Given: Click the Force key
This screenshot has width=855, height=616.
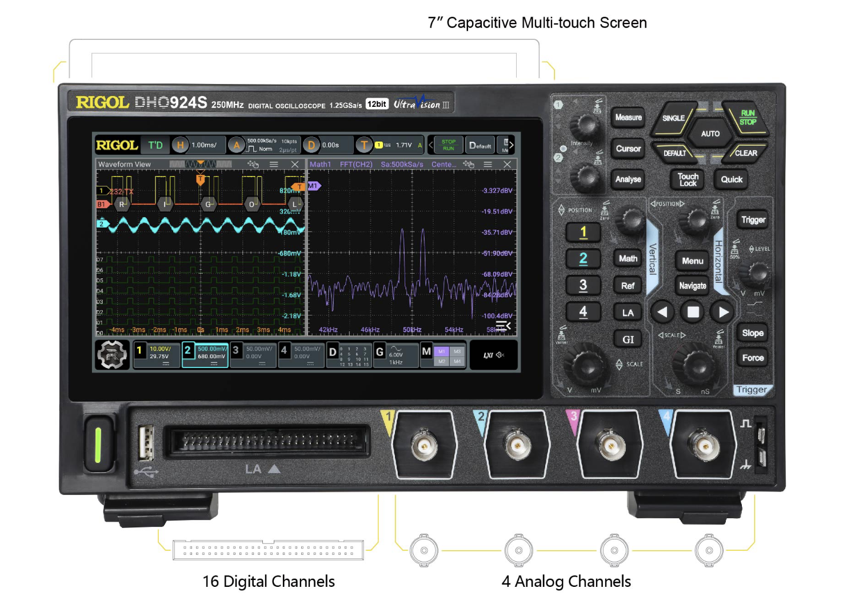Looking at the screenshot, I should click(753, 358).
